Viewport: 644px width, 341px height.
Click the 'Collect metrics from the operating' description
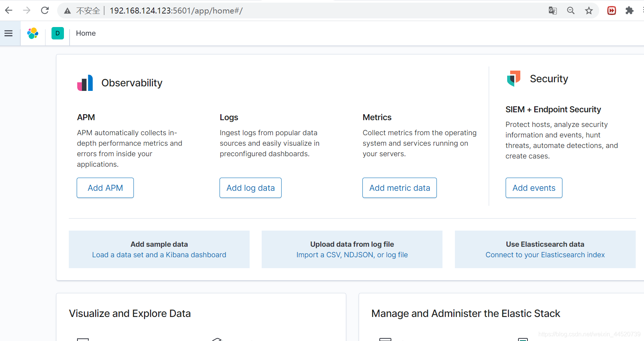(x=420, y=143)
